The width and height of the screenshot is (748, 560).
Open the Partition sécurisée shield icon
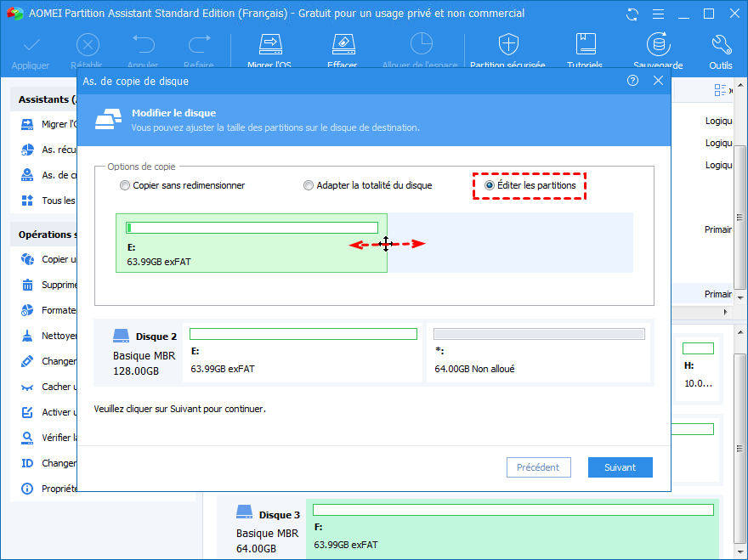click(508, 45)
